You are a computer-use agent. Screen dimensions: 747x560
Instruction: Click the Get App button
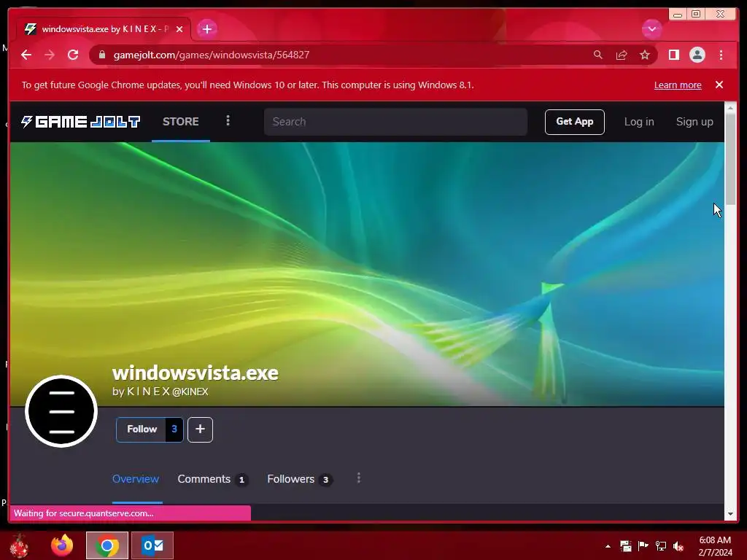click(x=575, y=122)
